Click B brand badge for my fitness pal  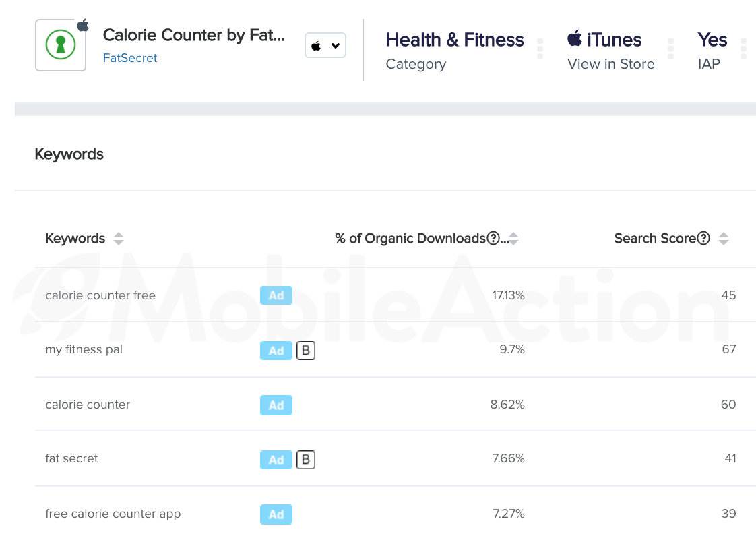306,351
